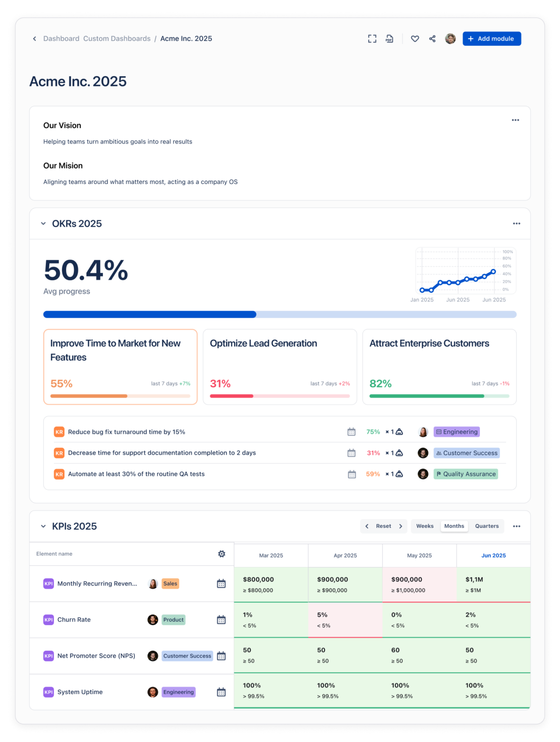The image size is (560, 742).
Task: Open Churn Rate KPI
Action: tap(74, 620)
